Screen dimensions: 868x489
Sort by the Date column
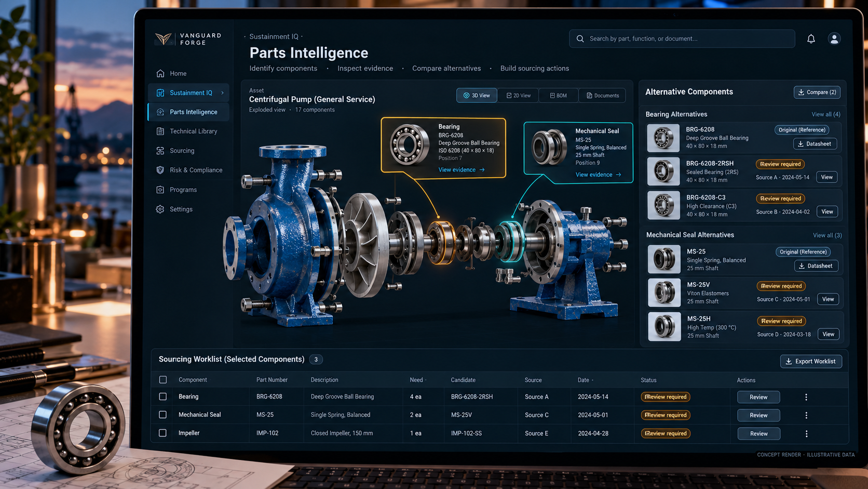(586, 380)
